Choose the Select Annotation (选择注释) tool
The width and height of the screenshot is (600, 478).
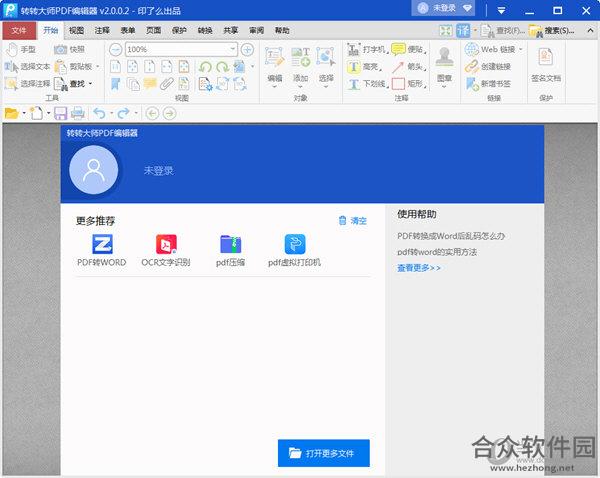pyautogui.click(x=27, y=83)
